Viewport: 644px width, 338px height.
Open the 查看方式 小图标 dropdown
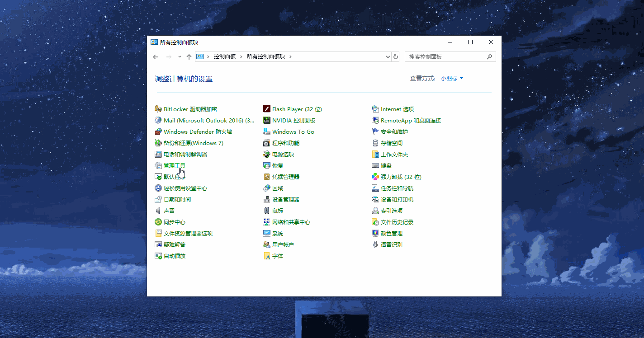(452, 78)
